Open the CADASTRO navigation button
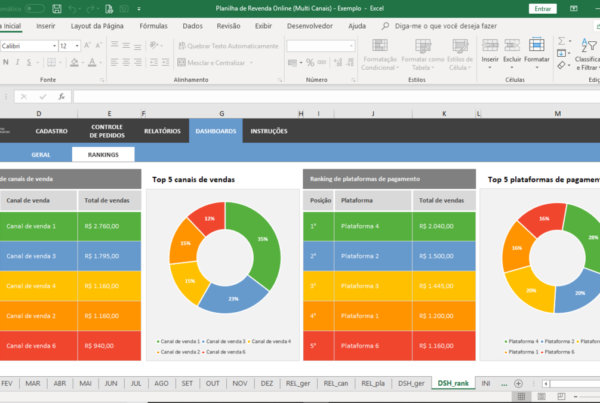Screen dimensions: 600x403 tap(51, 131)
